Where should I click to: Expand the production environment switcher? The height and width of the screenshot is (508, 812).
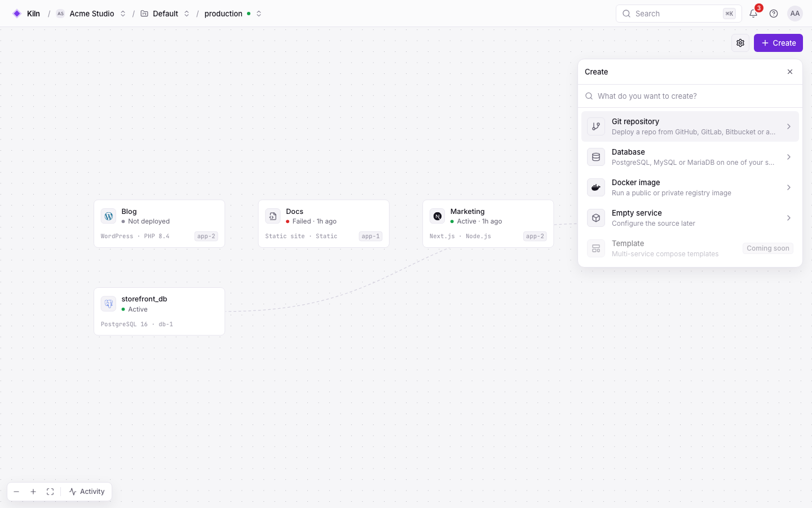pos(259,14)
